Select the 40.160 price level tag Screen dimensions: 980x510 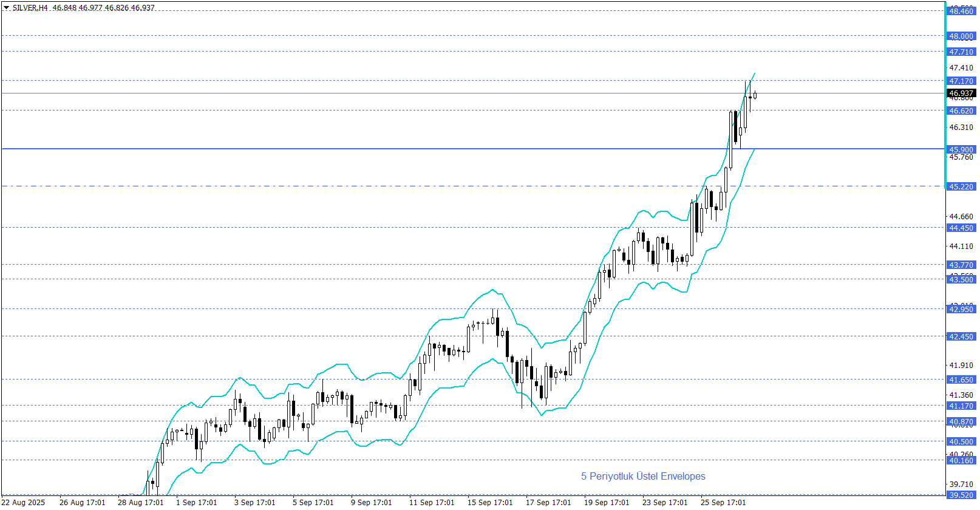[x=961, y=460]
